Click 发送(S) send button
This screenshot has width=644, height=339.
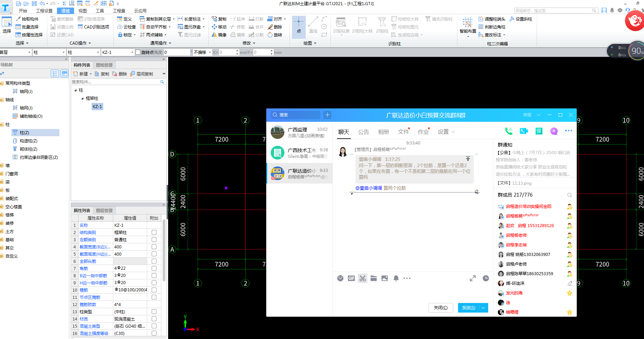469,308
